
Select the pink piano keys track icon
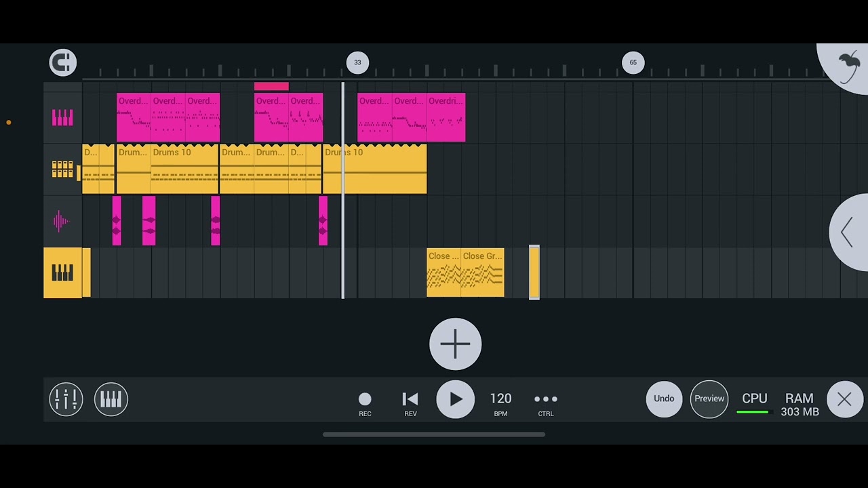tap(62, 118)
